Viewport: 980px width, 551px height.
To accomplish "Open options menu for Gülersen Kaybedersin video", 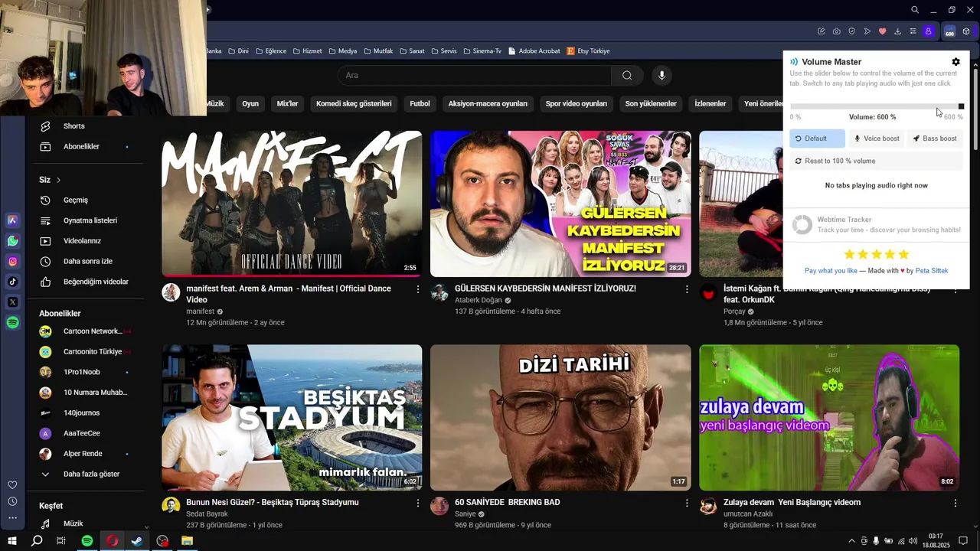I will click(x=687, y=289).
